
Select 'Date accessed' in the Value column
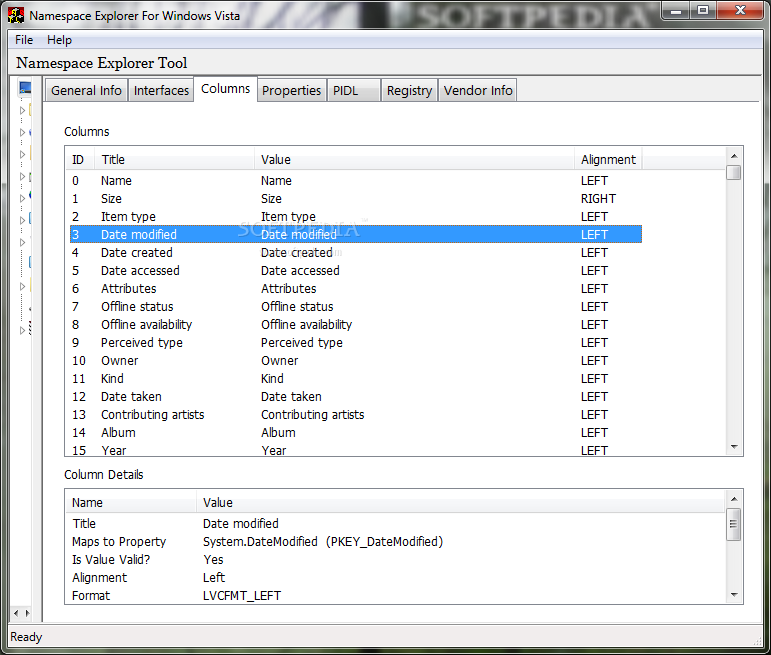(x=300, y=271)
